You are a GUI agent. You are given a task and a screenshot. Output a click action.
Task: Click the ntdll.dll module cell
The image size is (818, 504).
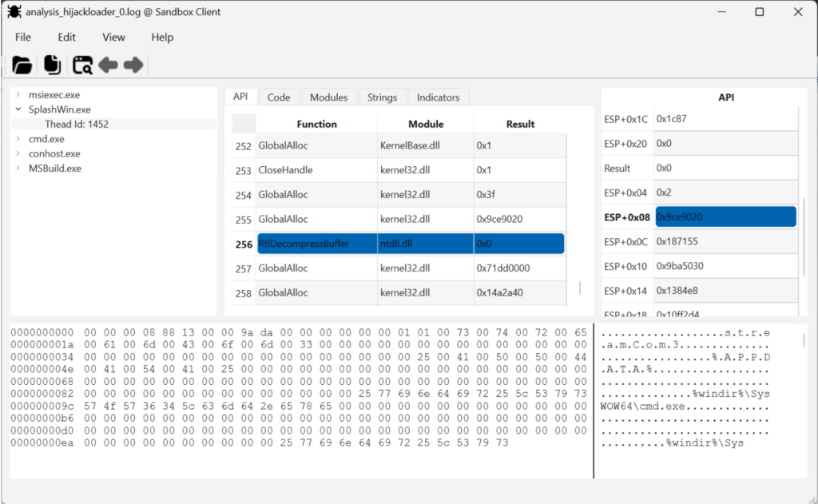425,244
